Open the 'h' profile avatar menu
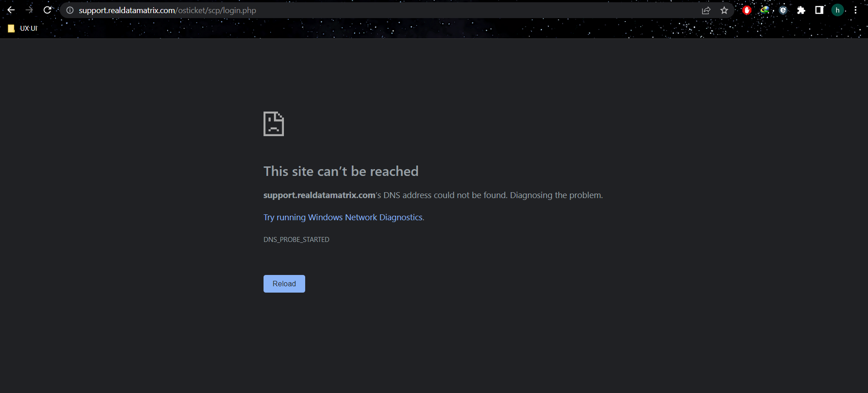Viewport: 868px width, 393px height. point(837,10)
